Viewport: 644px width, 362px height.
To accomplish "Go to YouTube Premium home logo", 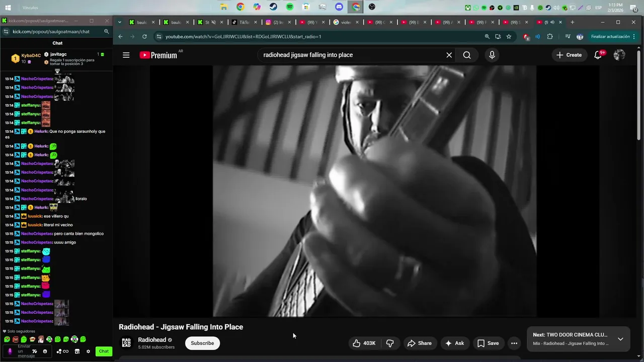I will [159, 55].
